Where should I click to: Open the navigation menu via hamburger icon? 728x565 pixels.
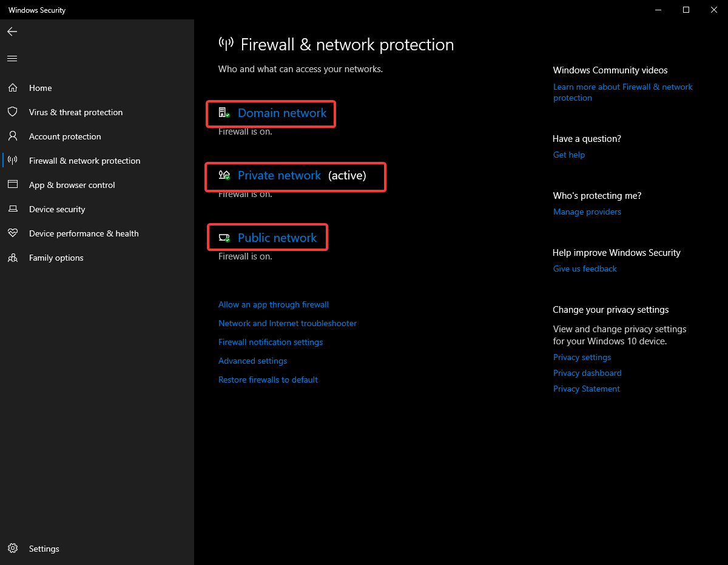point(12,58)
